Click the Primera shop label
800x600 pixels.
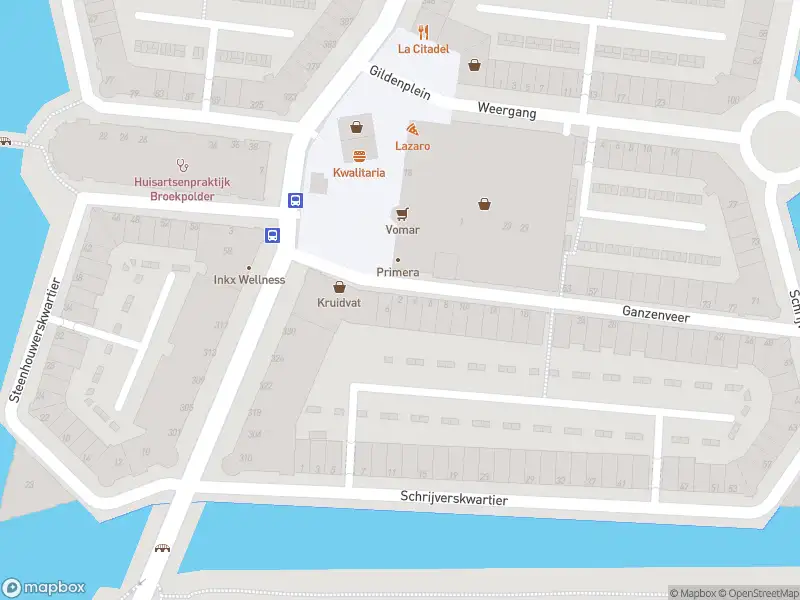point(398,272)
